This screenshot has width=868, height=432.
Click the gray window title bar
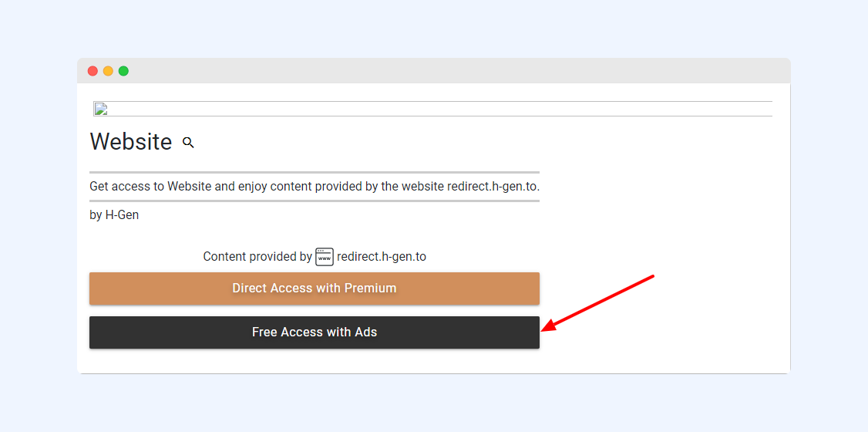coord(434,71)
